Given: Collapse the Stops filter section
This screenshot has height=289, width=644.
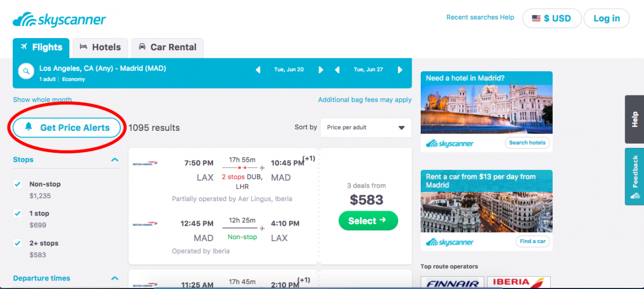Looking at the screenshot, I should tap(114, 160).
